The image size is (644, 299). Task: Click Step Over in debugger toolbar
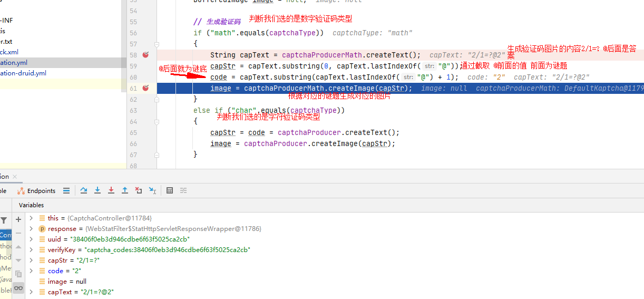[x=84, y=190]
